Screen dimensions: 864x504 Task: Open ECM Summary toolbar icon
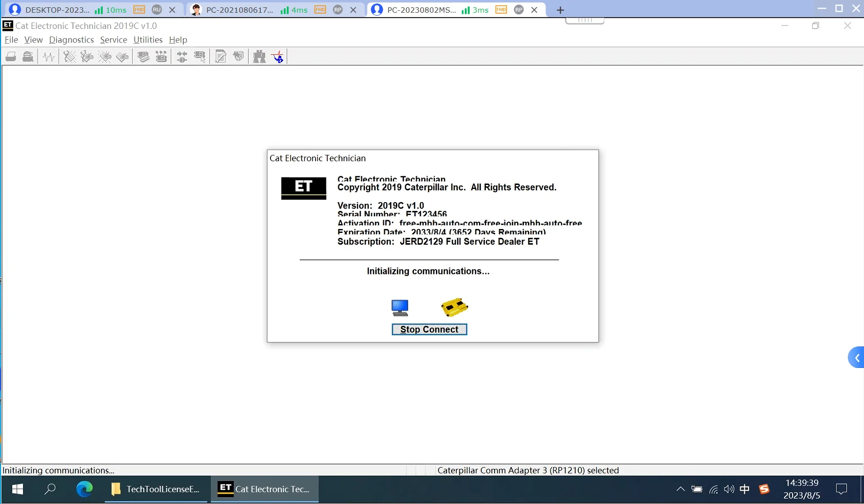(x=143, y=57)
